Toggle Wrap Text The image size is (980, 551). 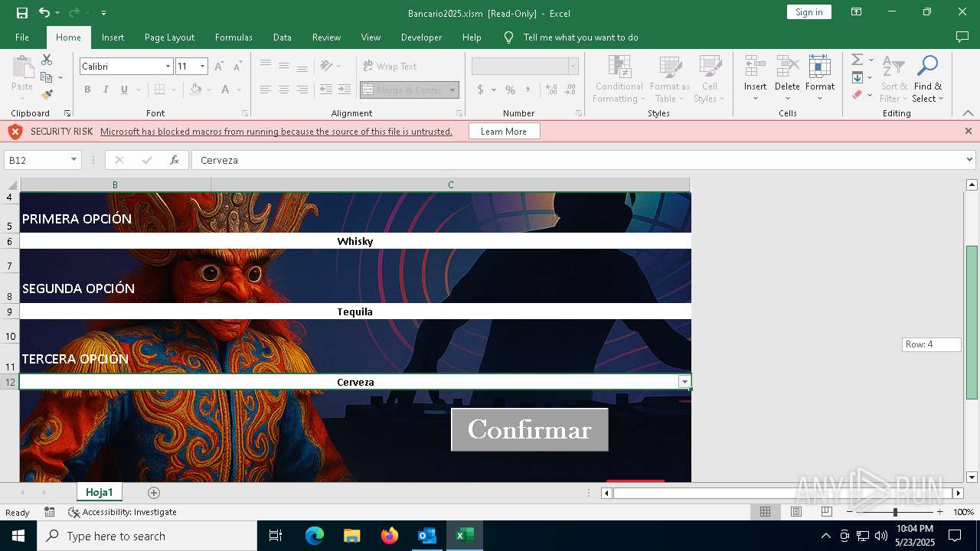[390, 67]
